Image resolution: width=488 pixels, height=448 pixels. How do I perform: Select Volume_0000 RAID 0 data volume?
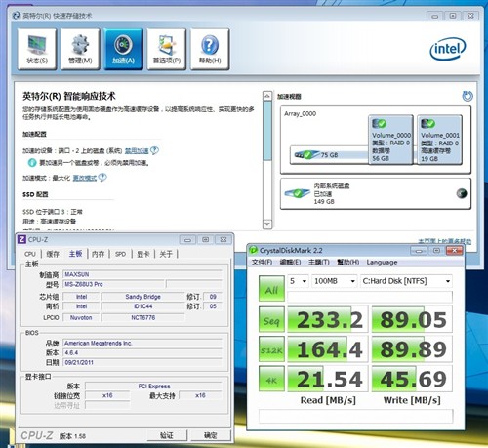[x=390, y=140]
